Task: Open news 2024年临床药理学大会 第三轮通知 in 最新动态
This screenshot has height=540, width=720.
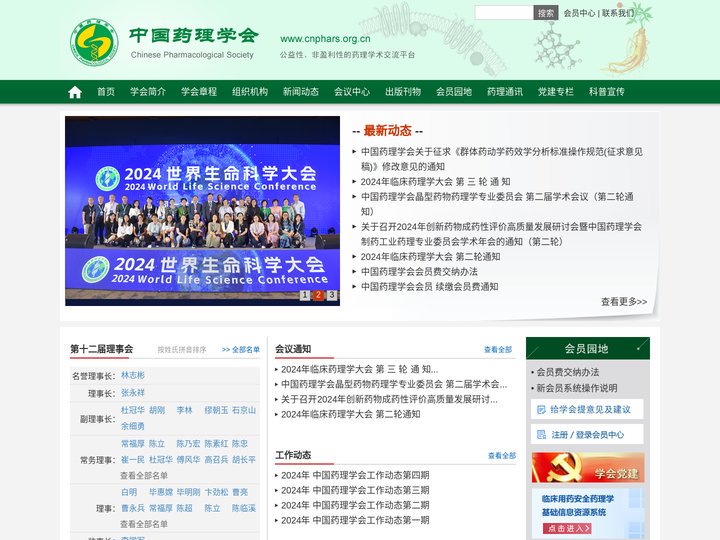Action: point(435,182)
